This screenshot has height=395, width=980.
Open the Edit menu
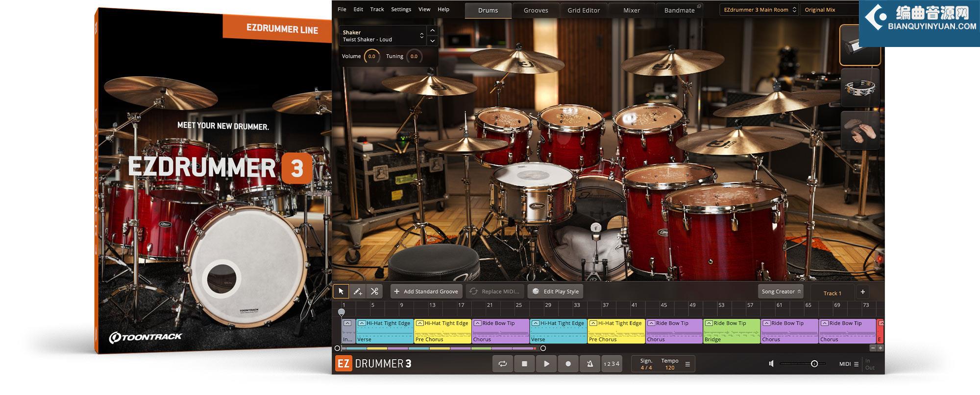click(358, 9)
